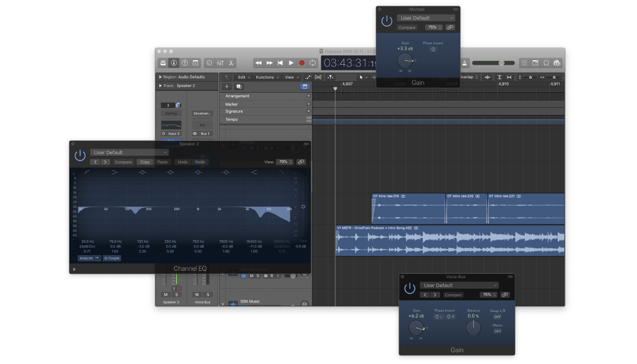Adjust the master volume slider
637x364 pixels.
pos(501,63)
